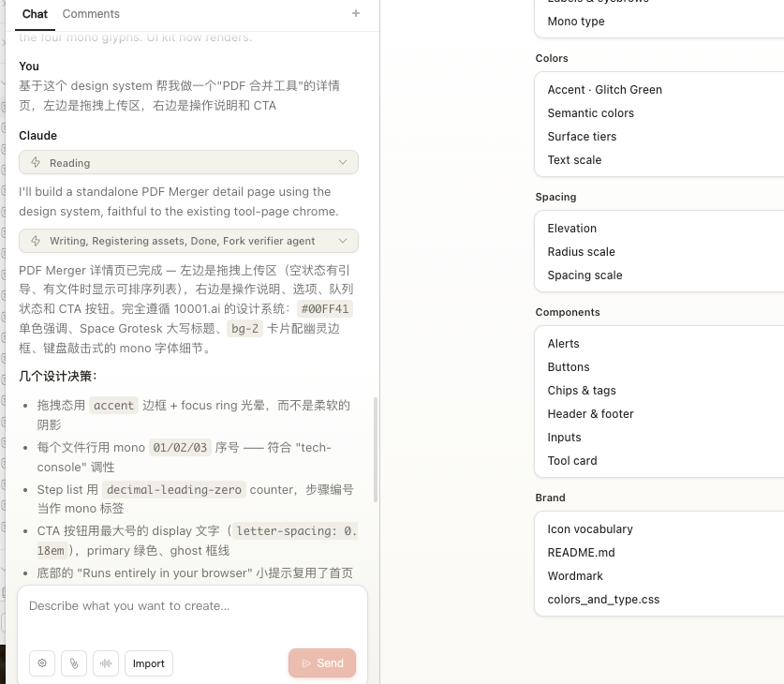Click the chat scrollbar thumb
The width and height of the screenshot is (784, 684).
tap(376, 450)
